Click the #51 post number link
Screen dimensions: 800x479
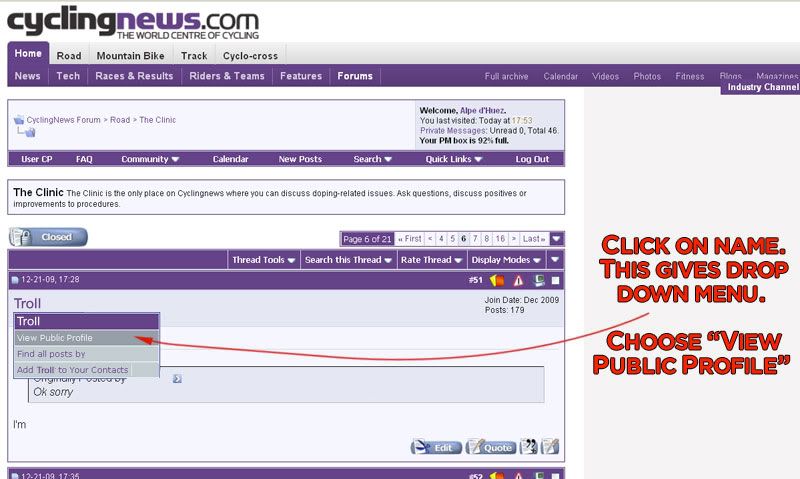click(x=476, y=280)
